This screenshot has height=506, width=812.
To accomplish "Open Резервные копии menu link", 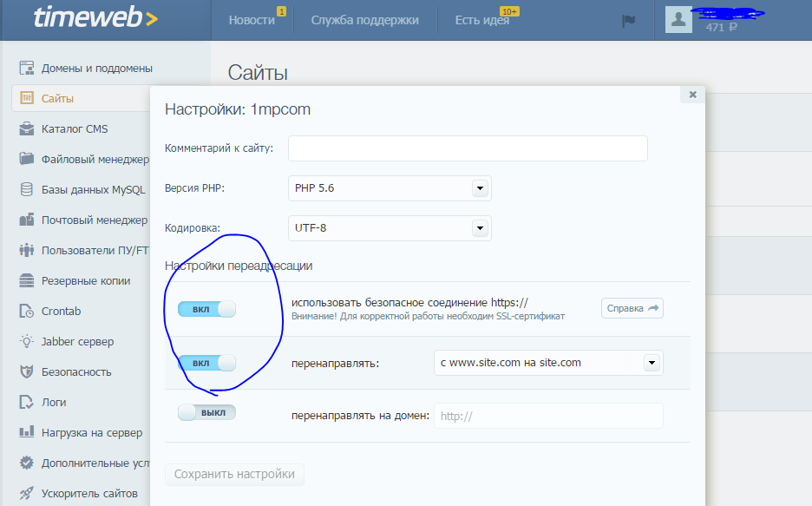I will click(86, 280).
